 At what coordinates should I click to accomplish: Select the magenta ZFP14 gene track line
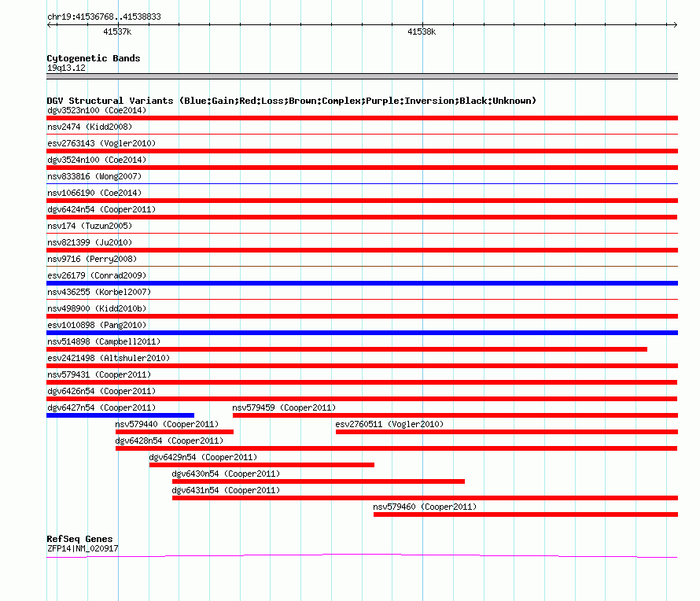pos(362,555)
